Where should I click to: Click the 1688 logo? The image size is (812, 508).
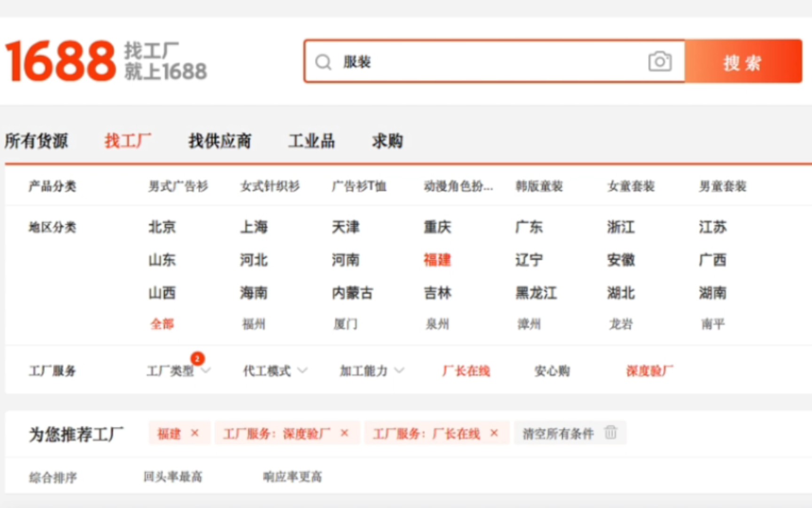coord(60,61)
